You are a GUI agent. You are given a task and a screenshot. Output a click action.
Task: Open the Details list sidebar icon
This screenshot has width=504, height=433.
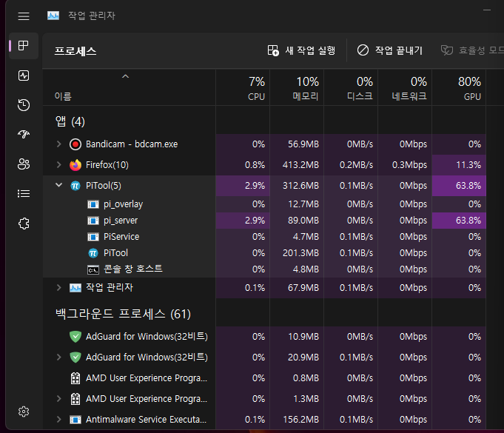tap(24, 193)
